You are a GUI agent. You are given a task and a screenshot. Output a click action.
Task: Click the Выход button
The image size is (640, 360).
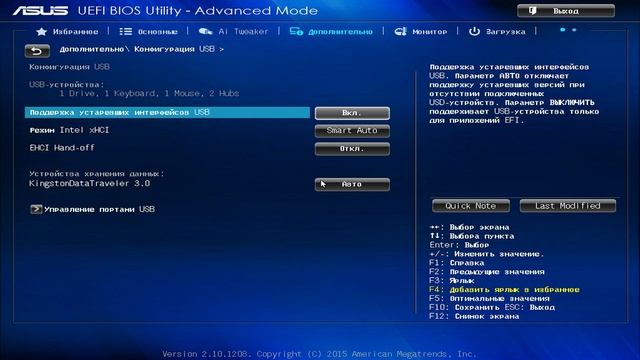click(566, 11)
